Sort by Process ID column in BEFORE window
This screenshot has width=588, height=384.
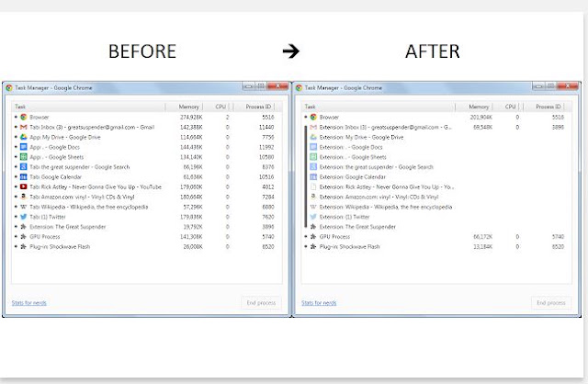coord(254,107)
